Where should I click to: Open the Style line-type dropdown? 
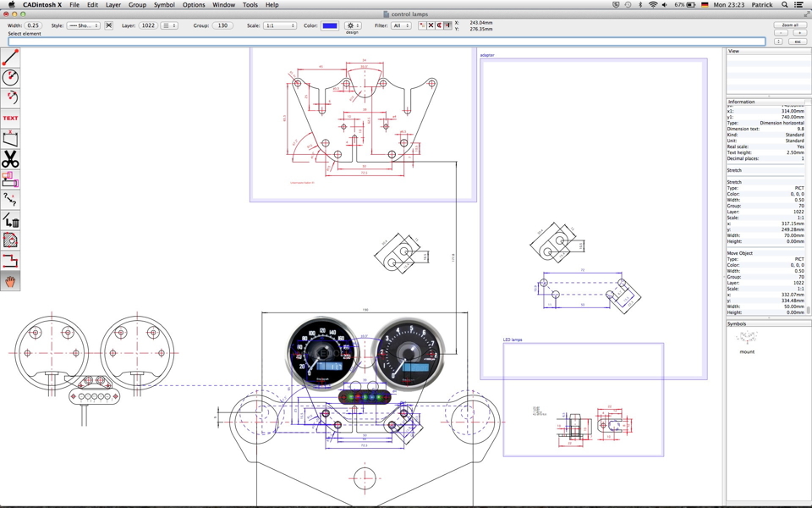[84, 25]
